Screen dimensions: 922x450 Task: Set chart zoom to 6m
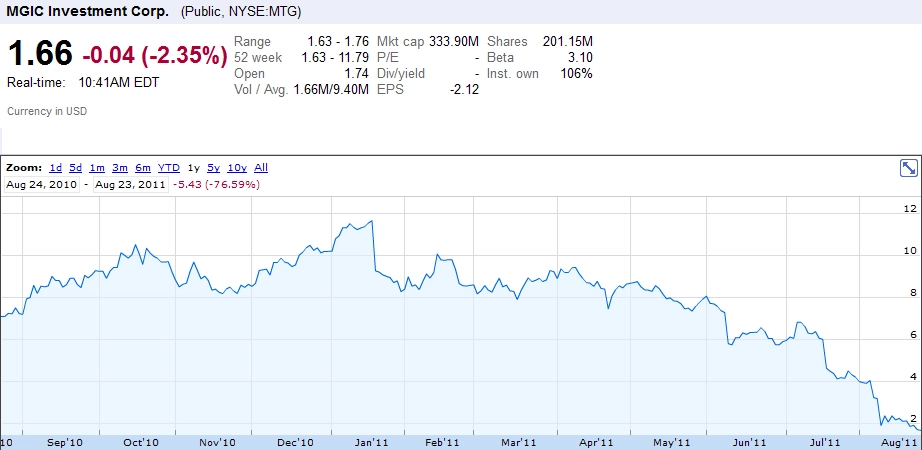point(142,168)
